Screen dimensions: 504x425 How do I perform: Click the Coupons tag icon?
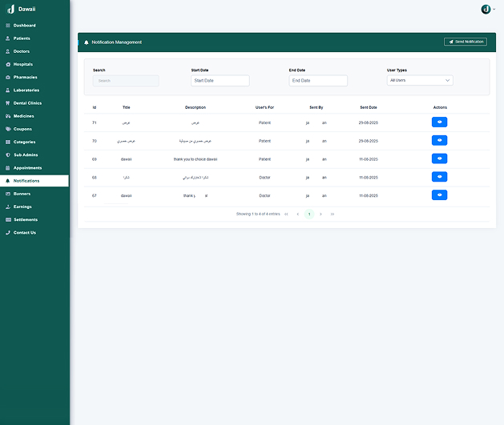point(8,129)
